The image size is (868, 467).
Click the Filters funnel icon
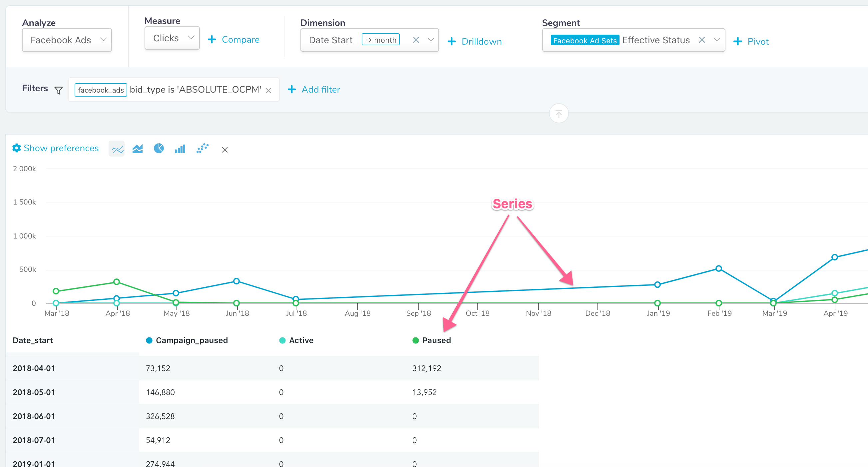tap(59, 90)
